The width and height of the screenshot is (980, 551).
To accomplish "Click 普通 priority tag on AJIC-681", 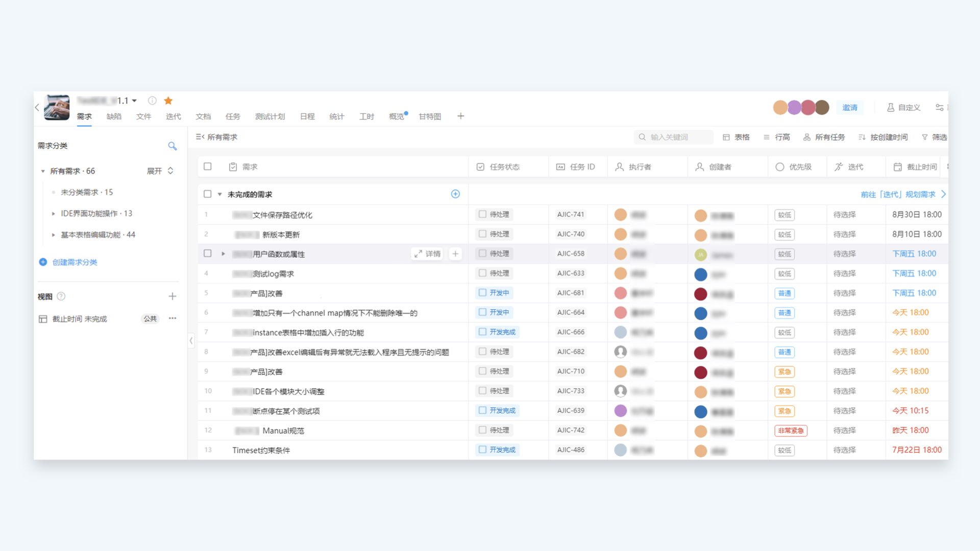I will [785, 293].
